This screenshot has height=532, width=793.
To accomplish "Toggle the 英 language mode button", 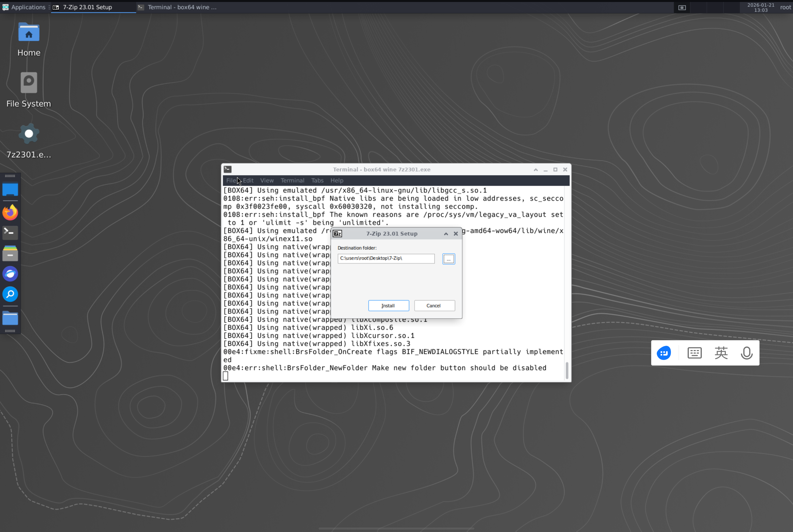I will (x=721, y=353).
